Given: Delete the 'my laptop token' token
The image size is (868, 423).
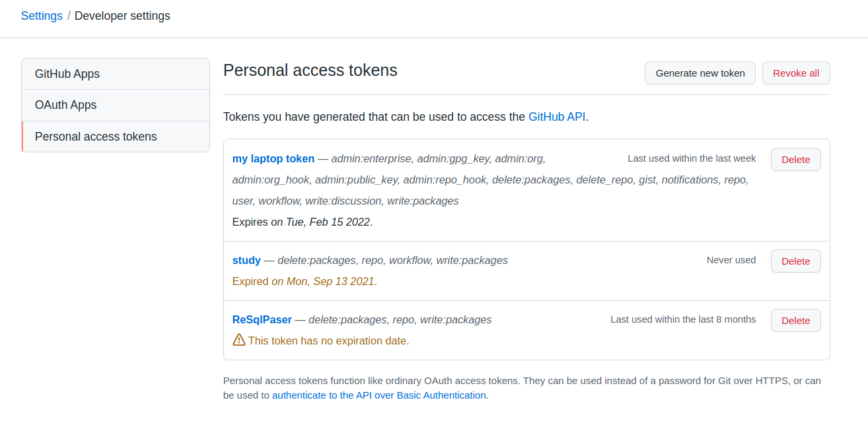Looking at the screenshot, I should click(795, 160).
